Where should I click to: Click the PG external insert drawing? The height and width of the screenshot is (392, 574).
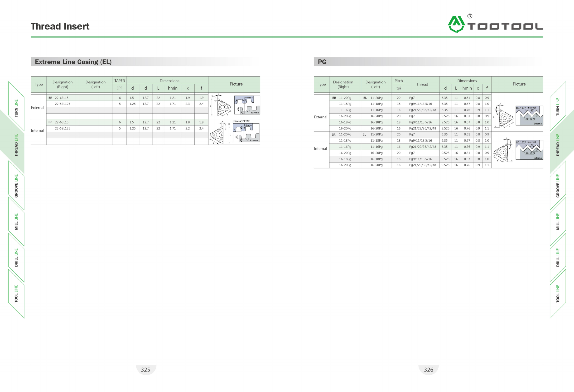pyautogui.click(x=503, y=115)
